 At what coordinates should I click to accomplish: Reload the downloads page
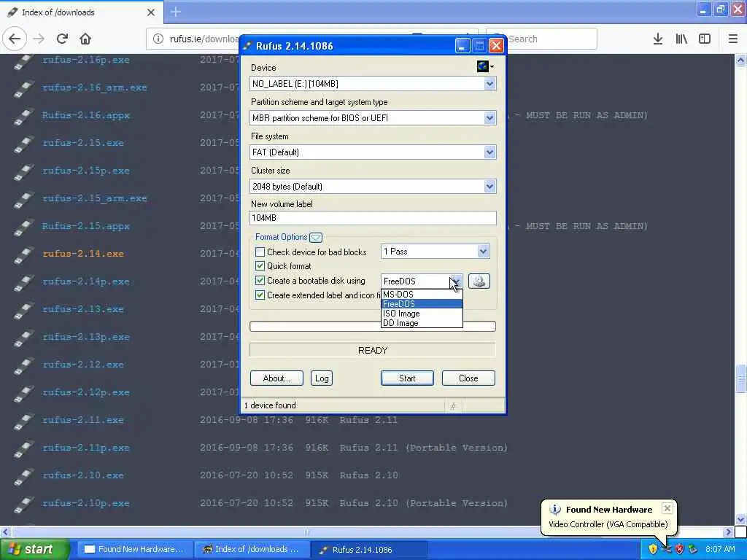point(62,39)
